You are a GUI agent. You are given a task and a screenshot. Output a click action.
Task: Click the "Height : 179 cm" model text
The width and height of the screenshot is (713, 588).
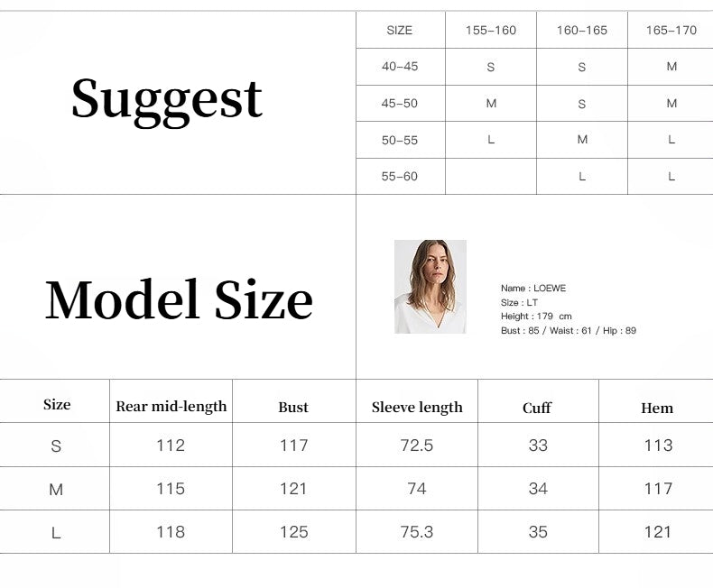click(536, 317)
